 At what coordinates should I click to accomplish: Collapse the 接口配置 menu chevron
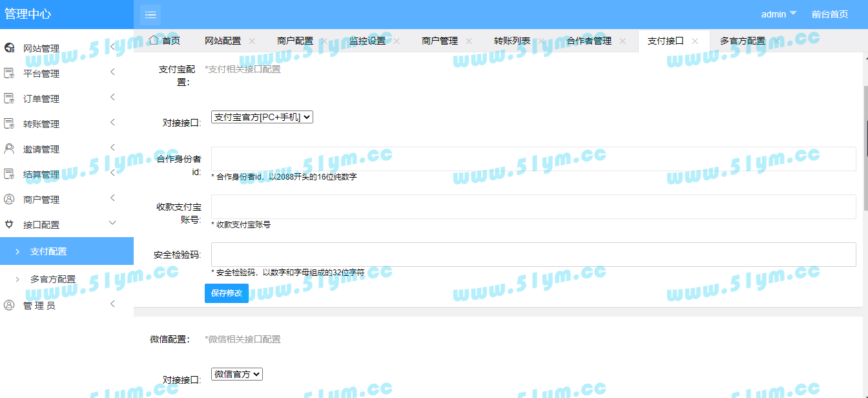coord(112,223)
